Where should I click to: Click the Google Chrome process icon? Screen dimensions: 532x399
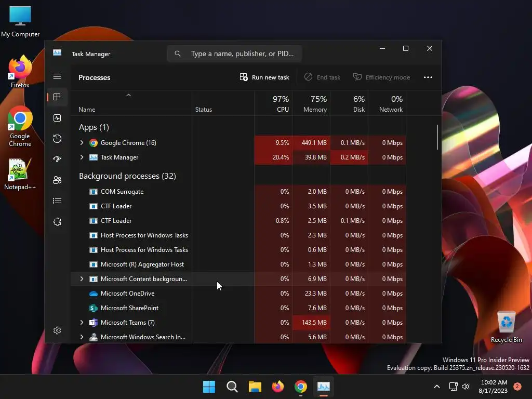tap(94, 143)
